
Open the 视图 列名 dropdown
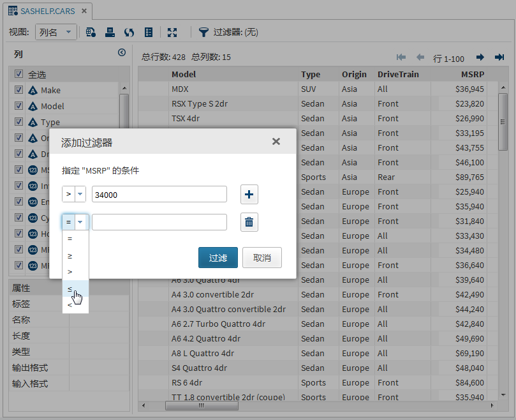pos(56,32)
